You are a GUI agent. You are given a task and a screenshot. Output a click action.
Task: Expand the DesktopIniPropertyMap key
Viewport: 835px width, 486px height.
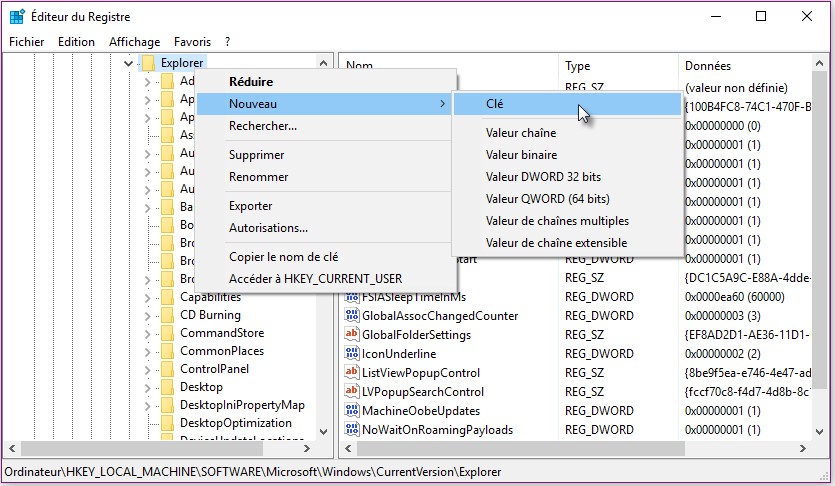tap(147, 405)
